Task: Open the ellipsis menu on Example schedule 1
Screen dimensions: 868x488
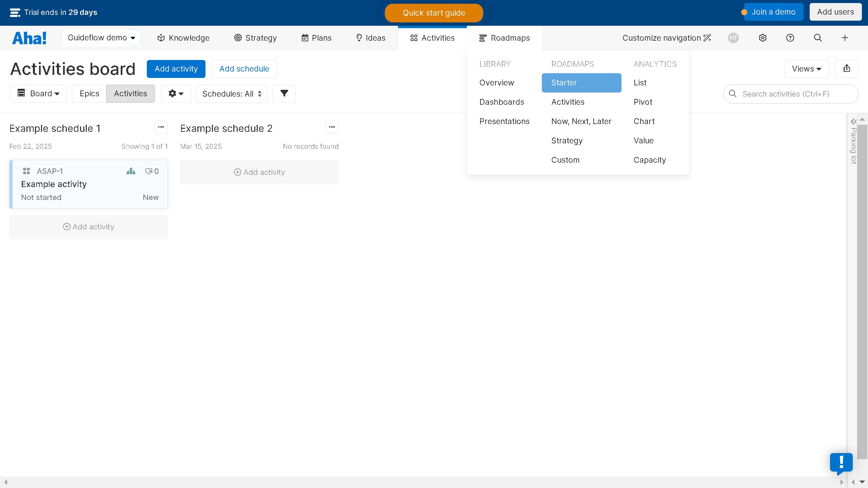Action: pos(160,127)
